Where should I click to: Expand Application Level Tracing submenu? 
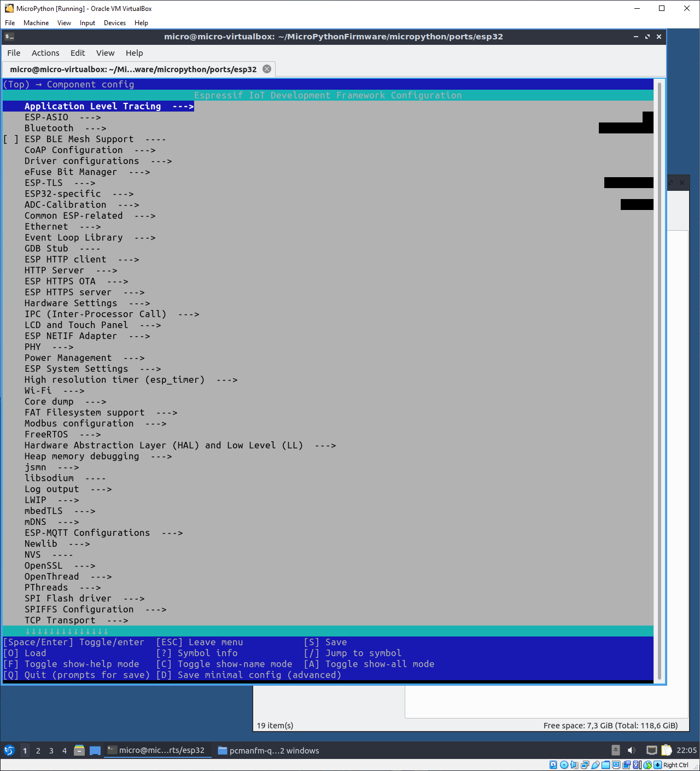(x=98, y=106)
